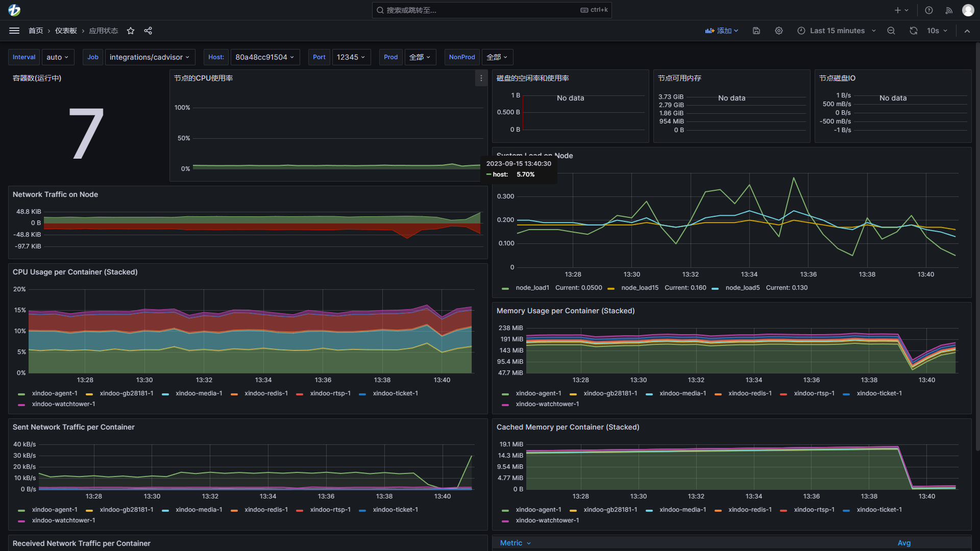Viewport: 980px width, 551px height.
Task: Go to 首页 breadcrumb
Action: tap(36, 31)
